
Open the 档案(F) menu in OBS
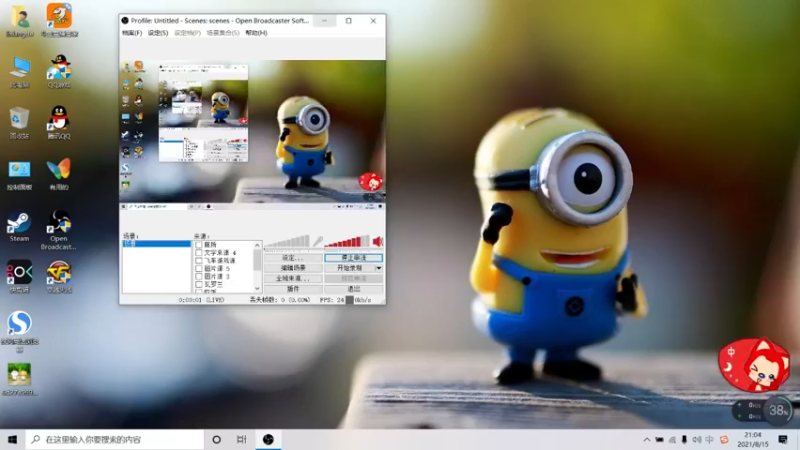(132, 33)
